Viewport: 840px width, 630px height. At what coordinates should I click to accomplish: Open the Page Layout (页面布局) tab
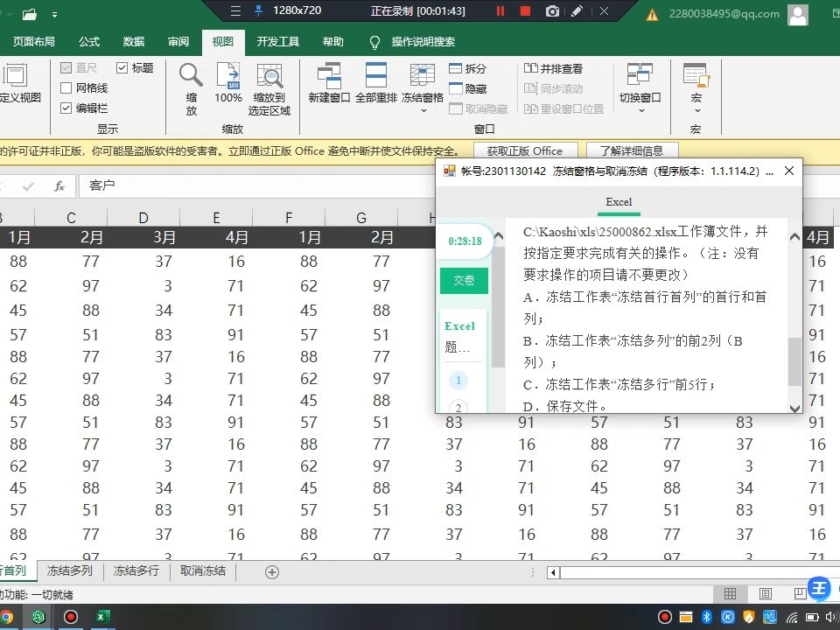(34, 42)
